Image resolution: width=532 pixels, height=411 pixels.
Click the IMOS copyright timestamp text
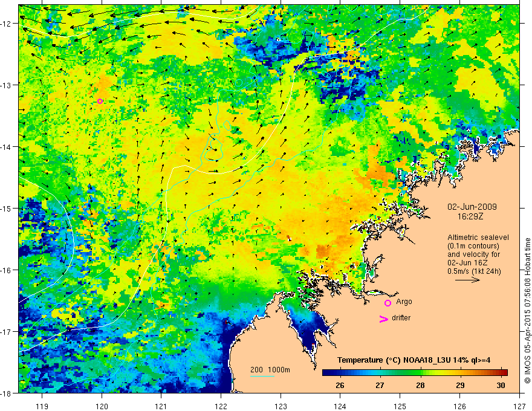point(527,311)
